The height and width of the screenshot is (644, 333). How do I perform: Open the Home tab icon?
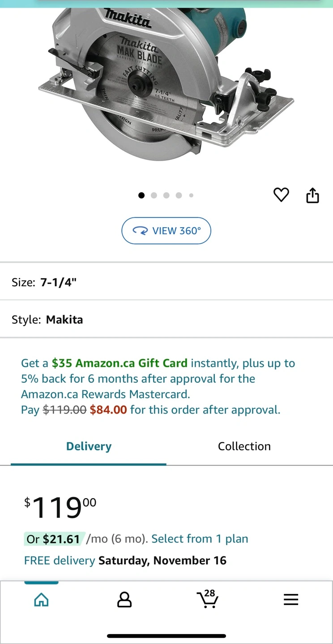tap(41, 600)
